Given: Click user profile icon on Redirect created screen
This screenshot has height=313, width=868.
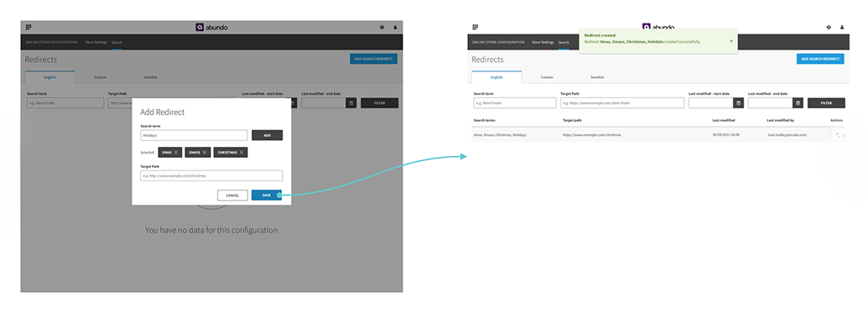Looking at the screenshot, I should point(842,27).
